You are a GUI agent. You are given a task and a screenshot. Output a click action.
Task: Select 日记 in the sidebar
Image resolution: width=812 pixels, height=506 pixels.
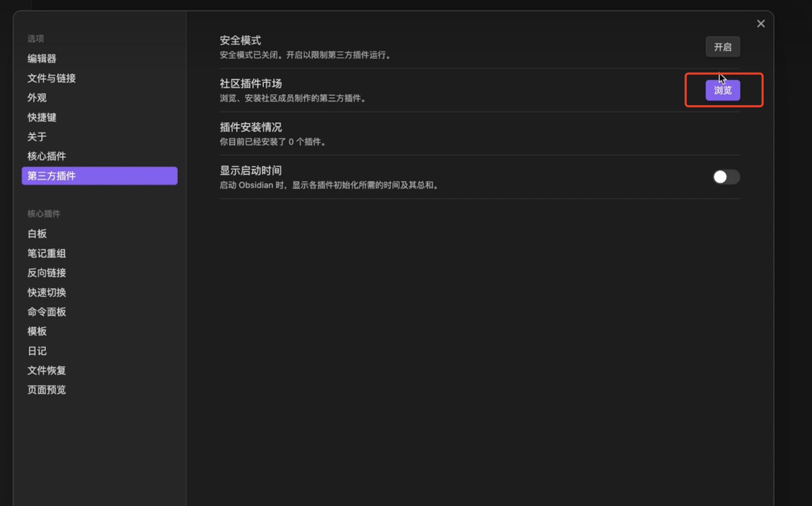coord(37,351)
